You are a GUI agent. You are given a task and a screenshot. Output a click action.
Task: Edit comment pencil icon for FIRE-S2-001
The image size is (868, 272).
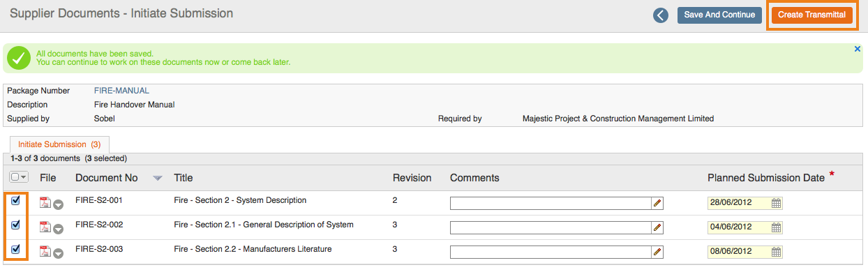657,204
